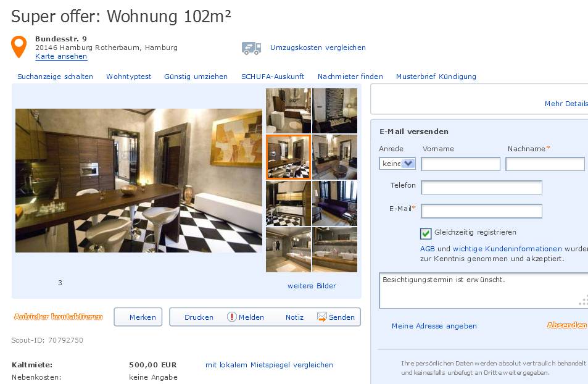This screenshot has height=384, width=588.
Task: Click the orange map pin icon
Action: click(x=19, y=46)
